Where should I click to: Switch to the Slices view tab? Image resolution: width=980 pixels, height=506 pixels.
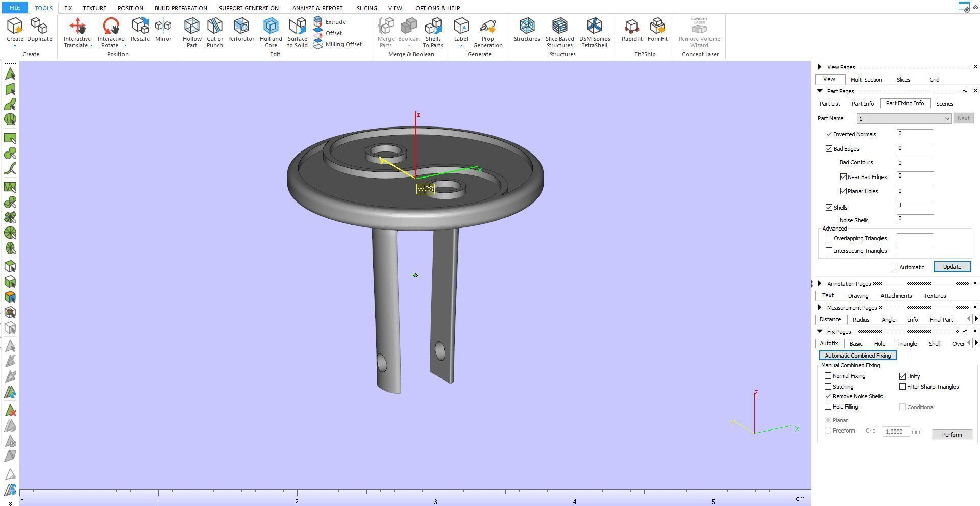(x=903, y=80)
